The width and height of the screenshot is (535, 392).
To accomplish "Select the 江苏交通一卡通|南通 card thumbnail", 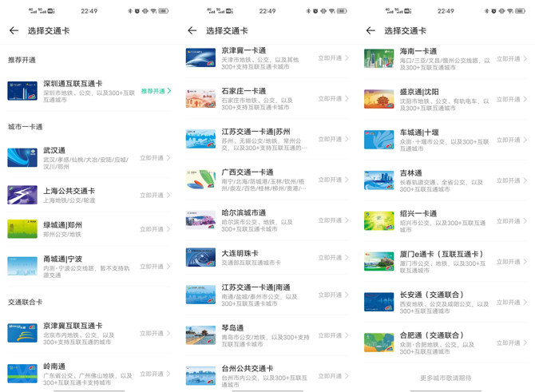I will pyautogui.click(x=200, y=295).
